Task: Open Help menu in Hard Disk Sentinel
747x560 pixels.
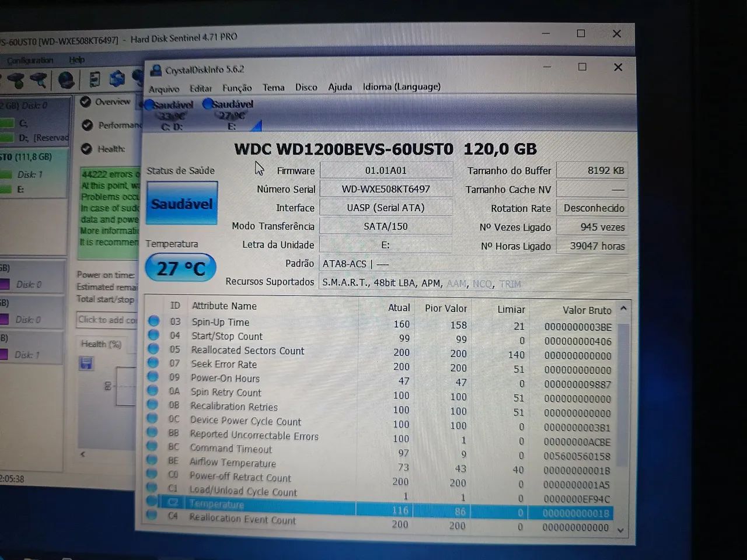Action: coord(76,60)
